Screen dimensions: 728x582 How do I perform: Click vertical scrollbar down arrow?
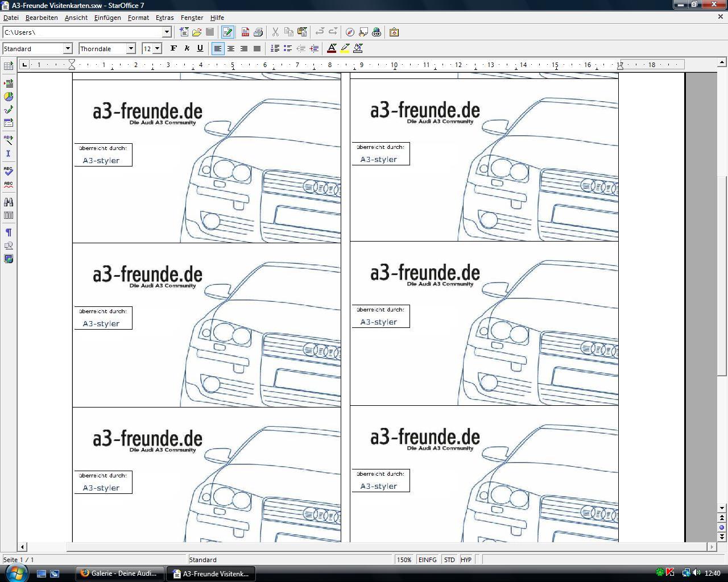(722, 508)
